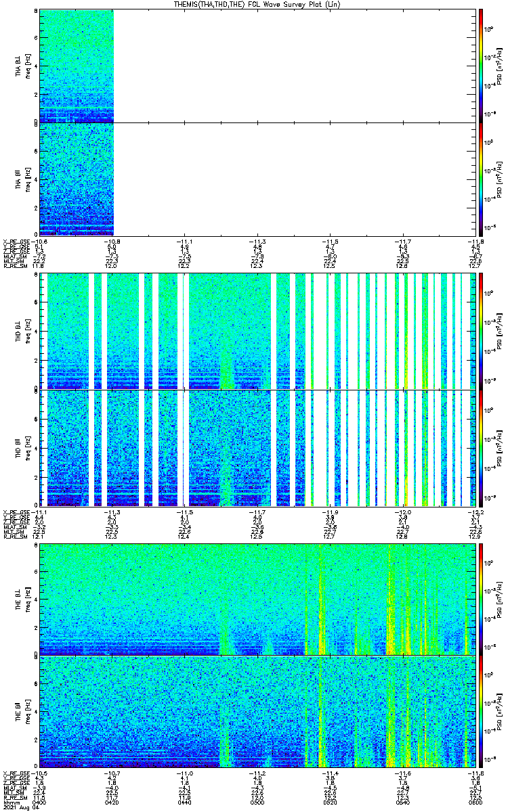The image size is (508, 812).
Task: Click the 0500 time tick label
Action: point(257,801)
